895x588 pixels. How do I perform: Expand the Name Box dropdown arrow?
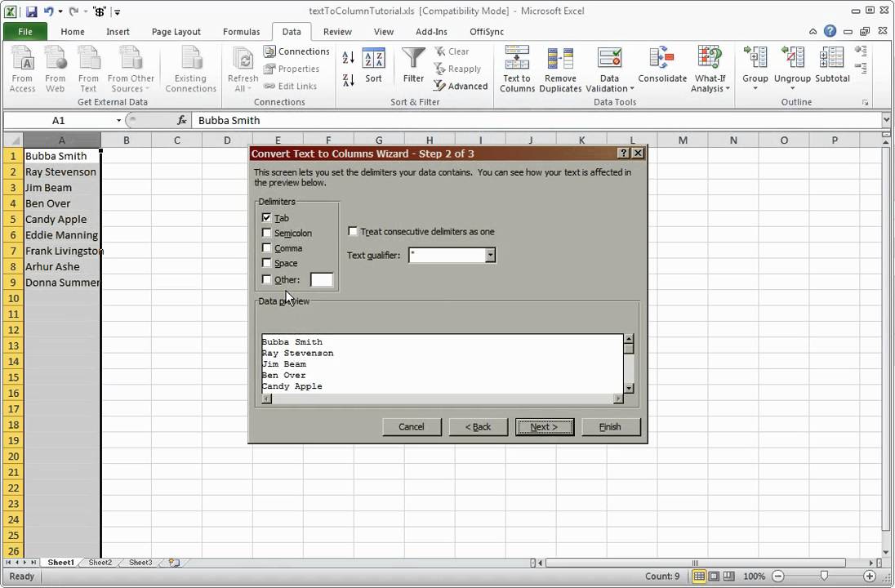[x=118, y=120]
